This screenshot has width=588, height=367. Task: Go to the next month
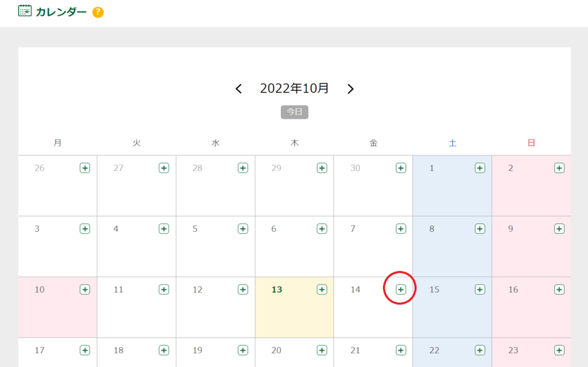(351, 89)
